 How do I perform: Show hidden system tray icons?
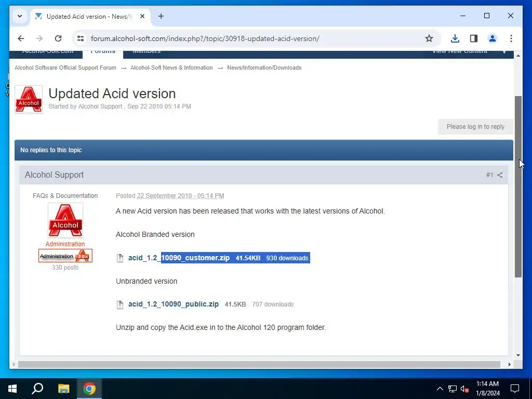[x=440, y=389]
